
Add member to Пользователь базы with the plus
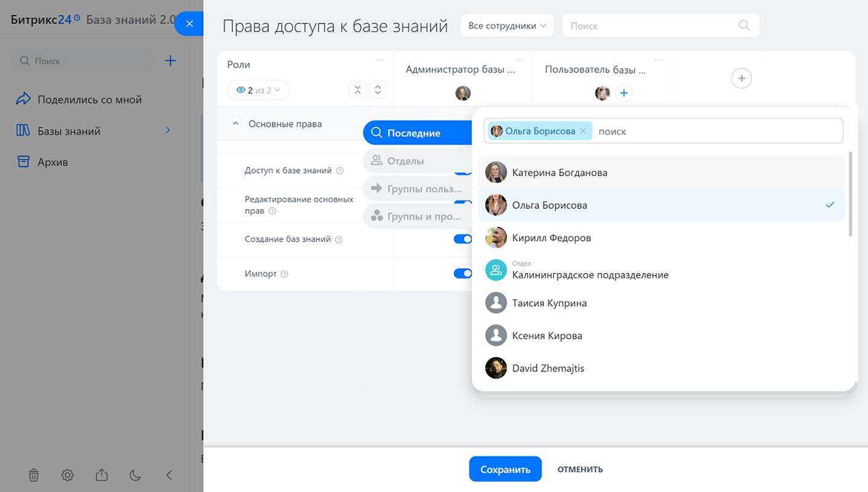[x=624, y=93]
